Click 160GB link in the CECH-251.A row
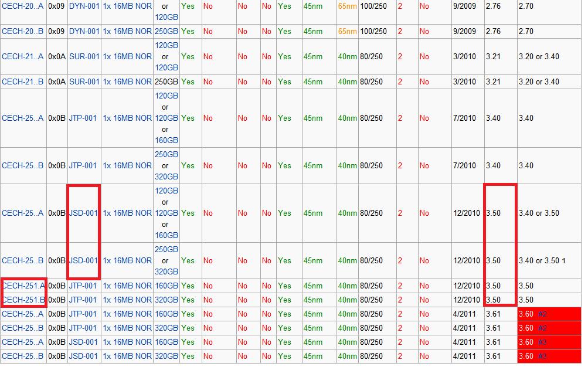The width and height of the screenshot is (588, 370). (166, 286)
